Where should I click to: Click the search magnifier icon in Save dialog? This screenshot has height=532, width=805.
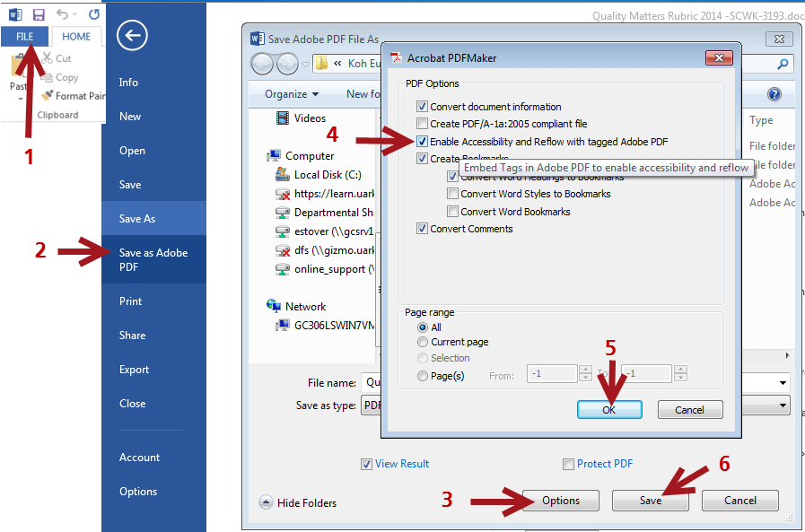[x=783, y=64]
